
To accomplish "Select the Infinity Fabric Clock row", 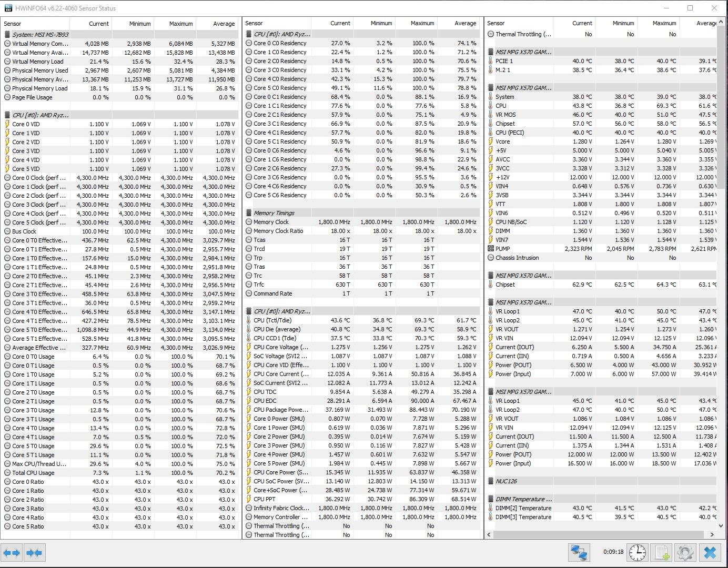I will pyautogui.click(x=362, y=508).
